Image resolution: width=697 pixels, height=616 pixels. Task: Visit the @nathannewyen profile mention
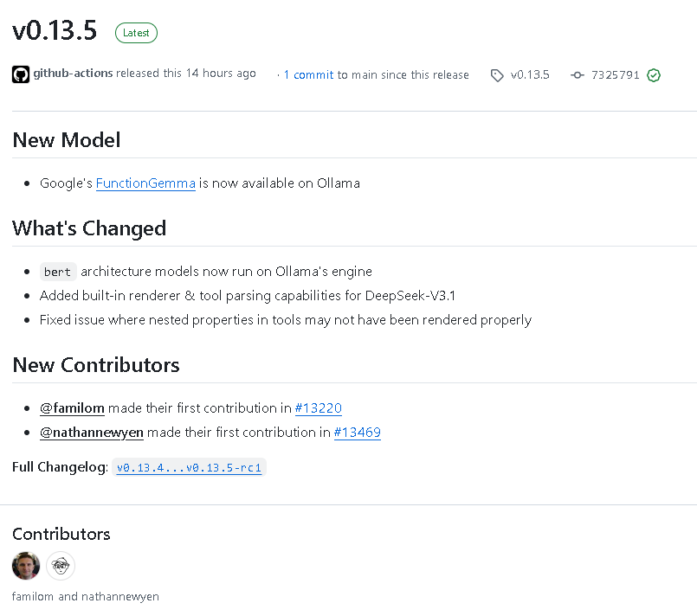pos(92,433)
